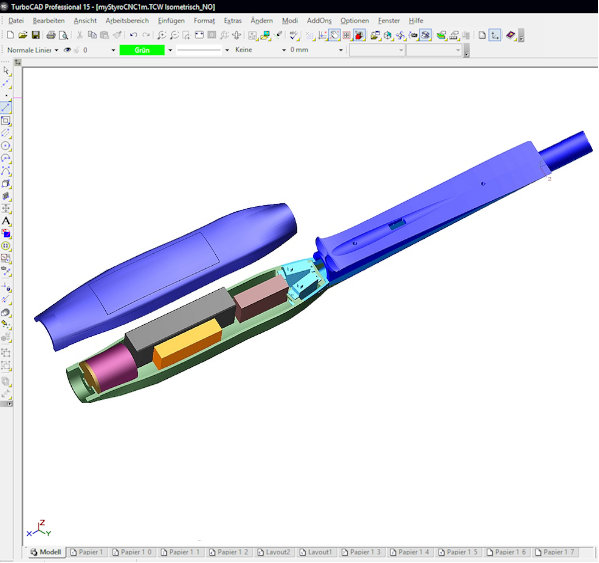Toggle the red render mode icon
Image resolution: width=599 pixels, height=563 pixels.
(359, 35)
